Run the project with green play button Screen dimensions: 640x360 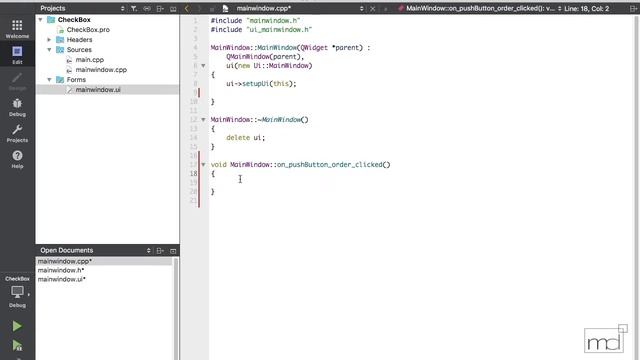[17, 326]
